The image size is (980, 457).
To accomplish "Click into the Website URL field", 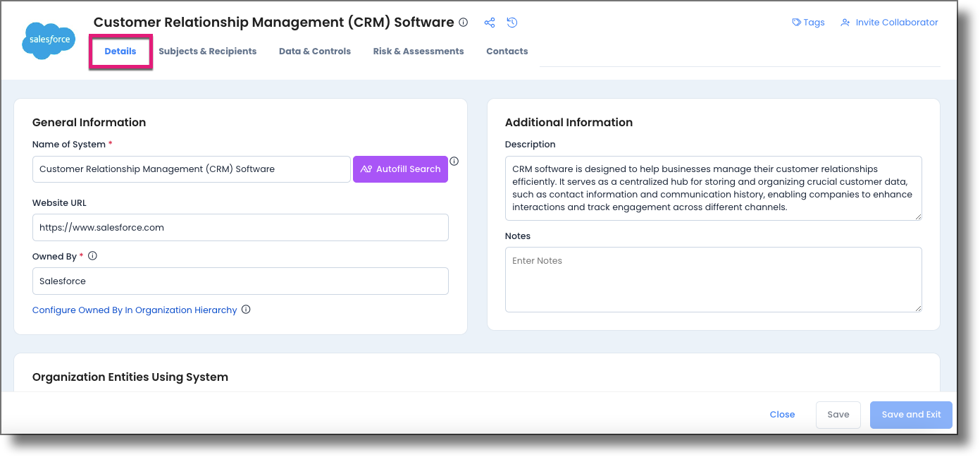I will point(240,227).
